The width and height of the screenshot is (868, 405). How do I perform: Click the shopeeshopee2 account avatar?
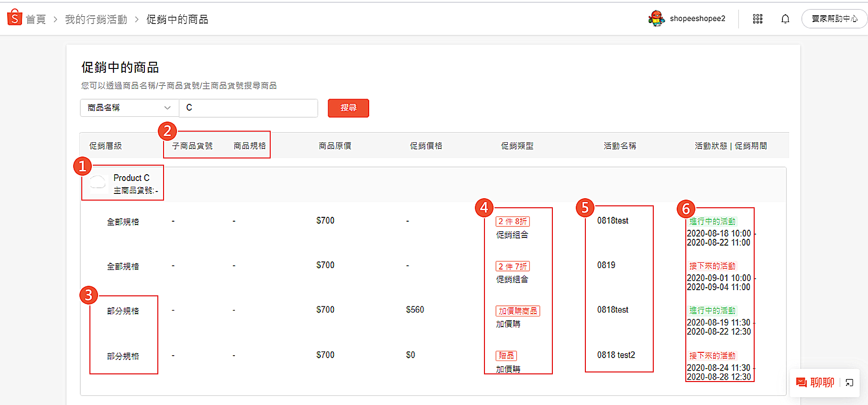pyautogui.click(x=656, y=19)
